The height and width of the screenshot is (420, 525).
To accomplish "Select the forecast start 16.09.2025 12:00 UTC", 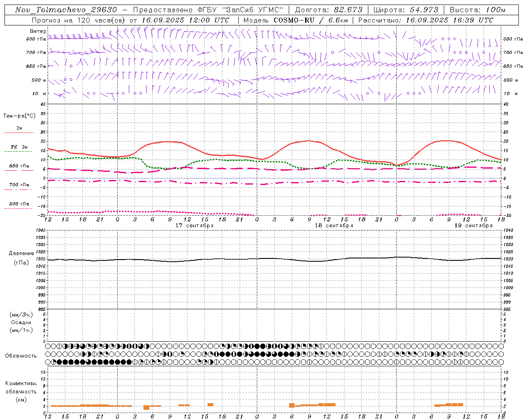I will click(185, 20).
